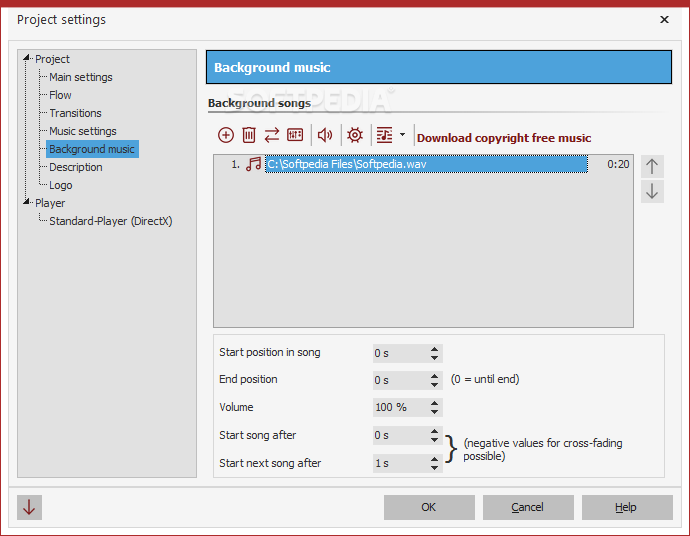Increase End position value

pyautogui.click(x=434, y=376)
